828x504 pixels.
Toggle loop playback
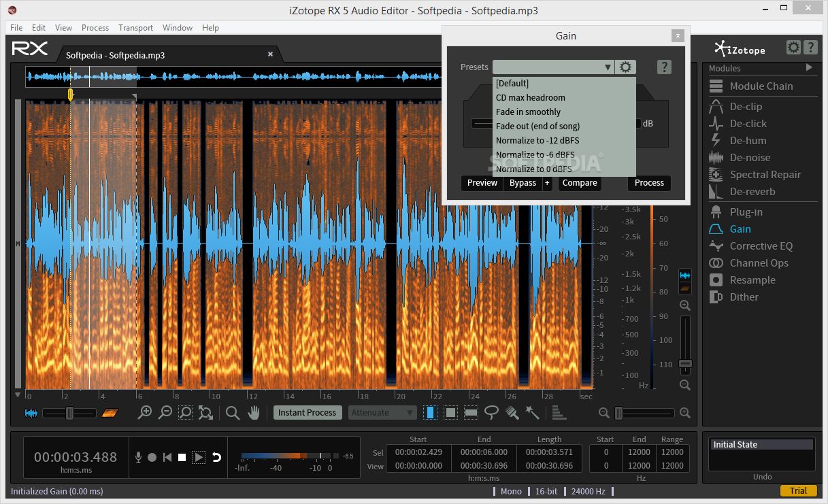click(216, 457)
